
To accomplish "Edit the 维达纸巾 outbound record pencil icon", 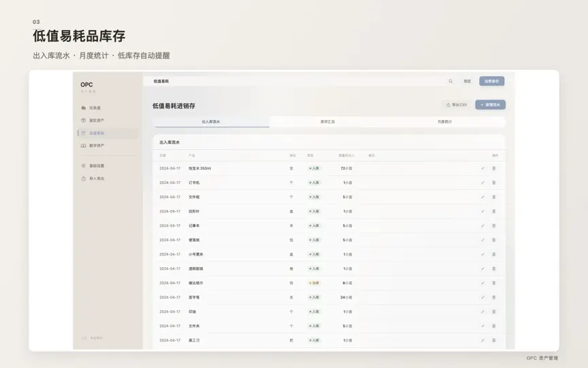I will [483, 283].
